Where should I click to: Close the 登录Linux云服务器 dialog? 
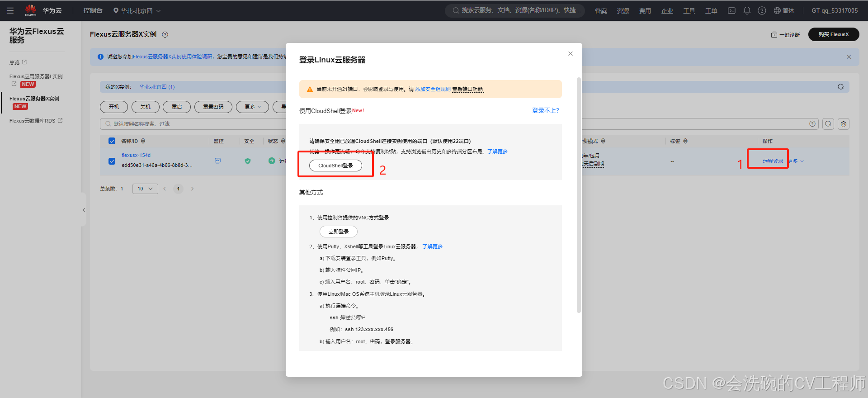(x=571, y=53)
